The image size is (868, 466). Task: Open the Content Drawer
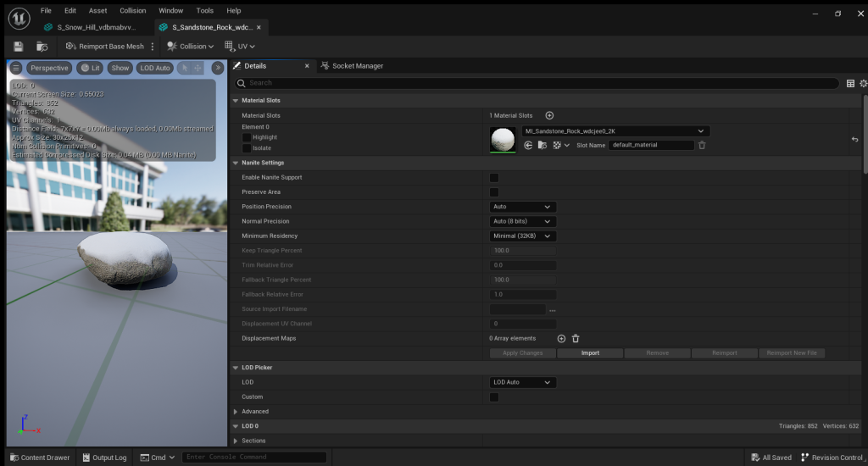(x=40, y=458)
